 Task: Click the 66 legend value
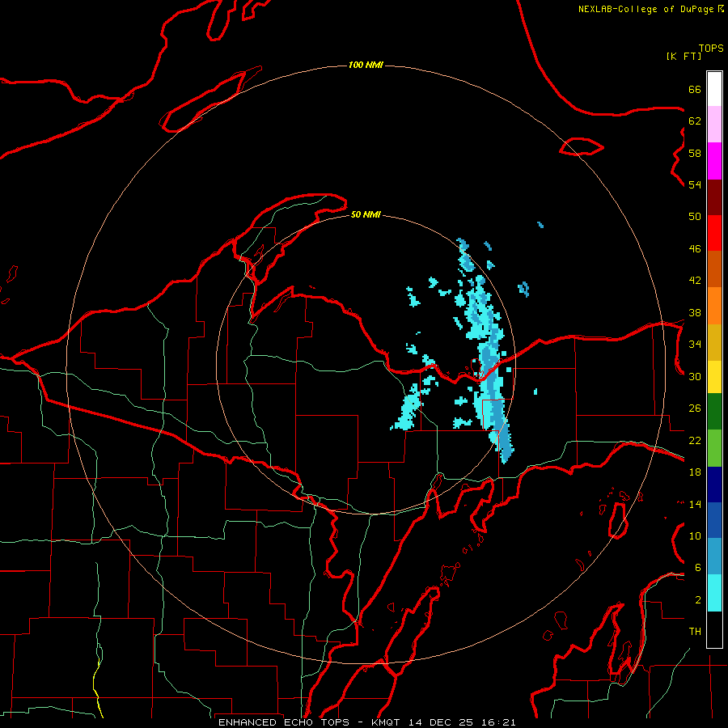click(x=695, y=89)
